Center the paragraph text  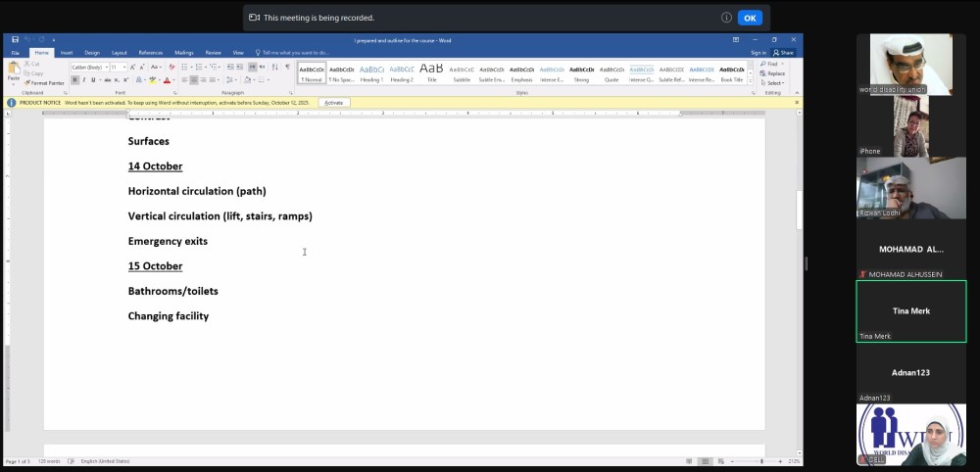pyautogui.click(x=194, y=80)
